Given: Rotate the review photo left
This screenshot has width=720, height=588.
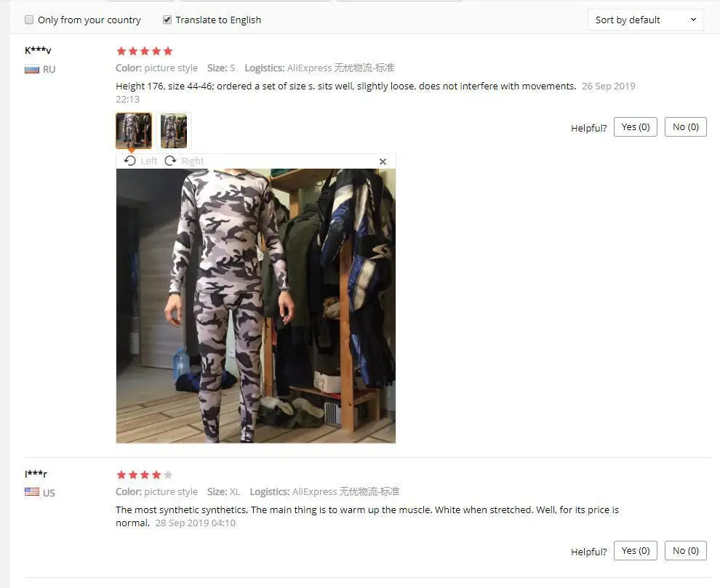Looking at the screenshot, I should [x=140, y=161].
